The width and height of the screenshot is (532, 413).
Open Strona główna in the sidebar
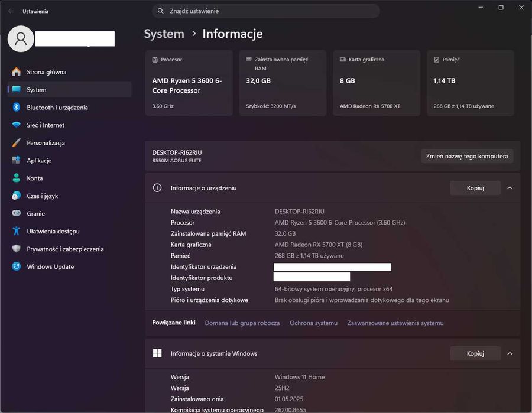(x=69, y=72)
